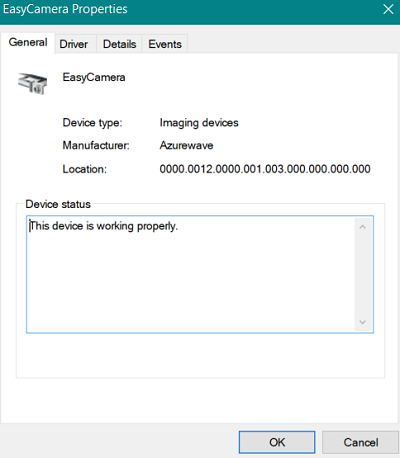This screenshot has width=400, height=458.
Task: Click the Location value 0000.0012.0000.001.003
Action: (x=265, y=169)
